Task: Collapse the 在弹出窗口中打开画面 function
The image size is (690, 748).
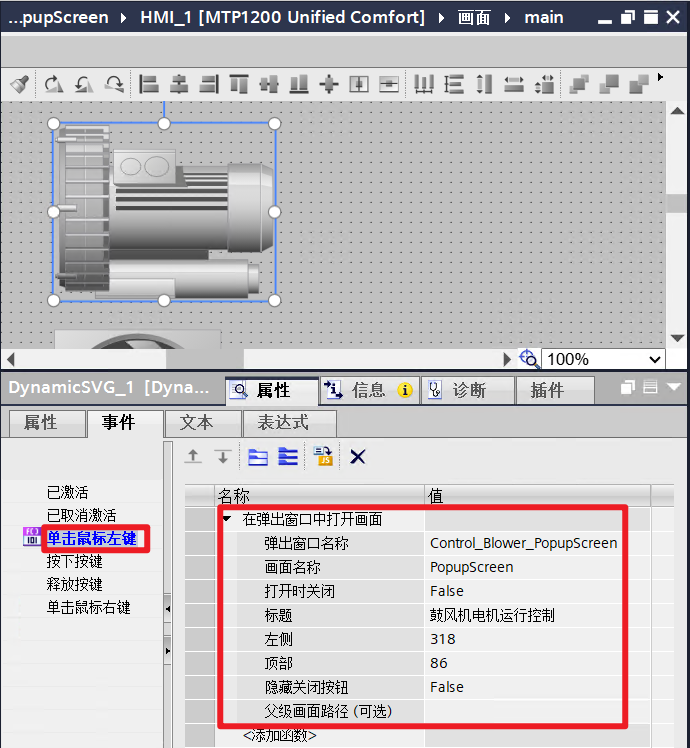Action: [x=227, y=519]
